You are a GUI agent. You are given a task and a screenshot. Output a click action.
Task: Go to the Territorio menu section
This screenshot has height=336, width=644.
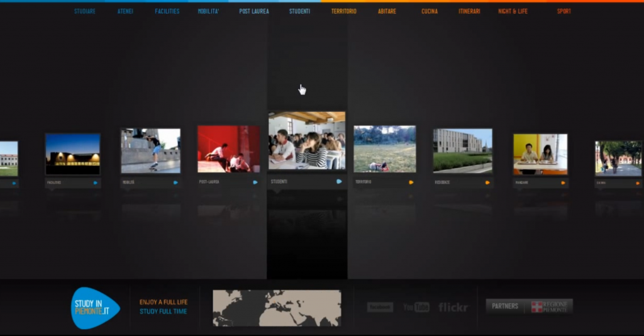(344, 11)
